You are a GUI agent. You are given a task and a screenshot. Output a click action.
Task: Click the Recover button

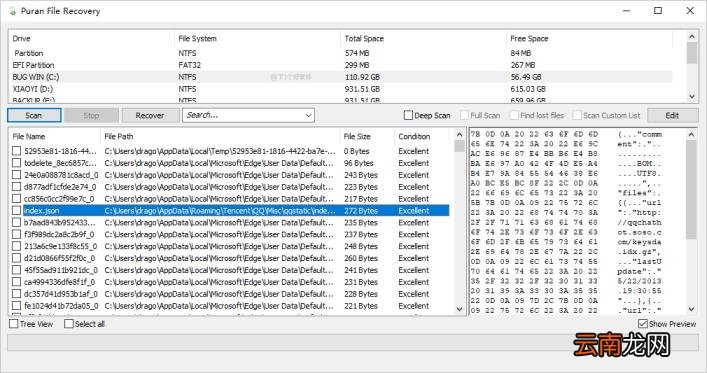pyautogui.click(x=150, y=115)
